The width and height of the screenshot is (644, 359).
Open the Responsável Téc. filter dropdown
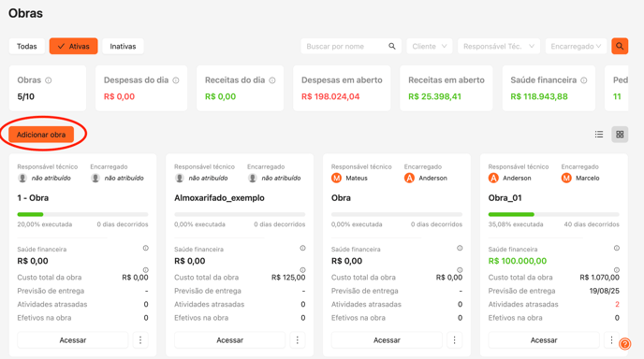point(499,47)
